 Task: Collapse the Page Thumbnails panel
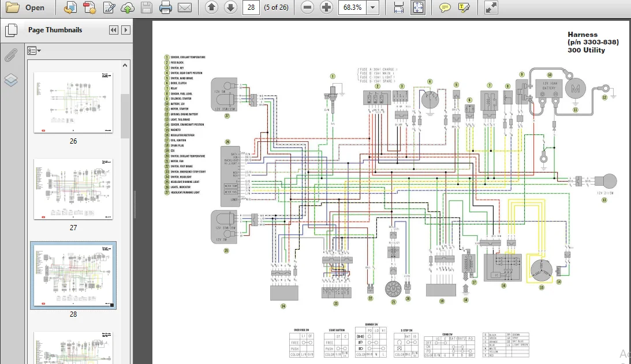coord(114,30)
